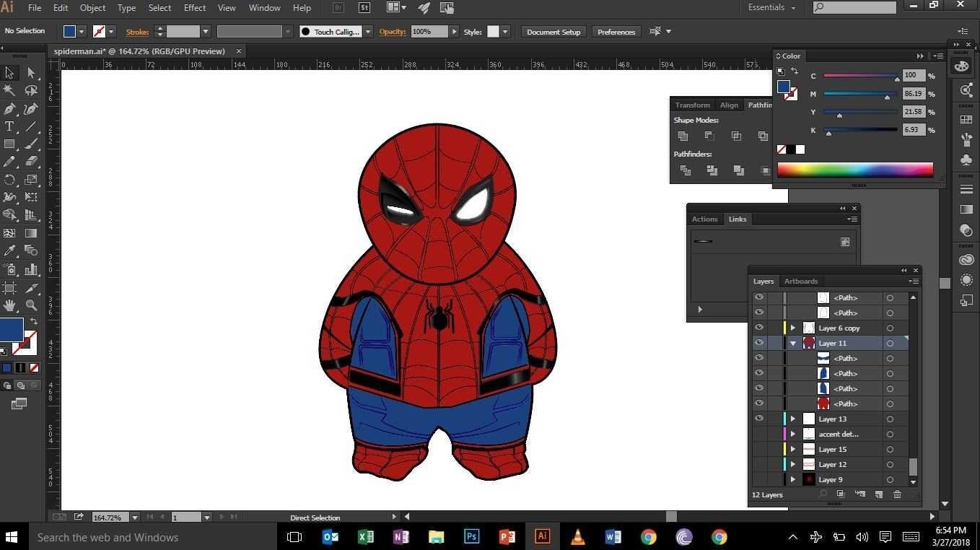Select the Type tool

pyautogui.click(x=9, y=126)
